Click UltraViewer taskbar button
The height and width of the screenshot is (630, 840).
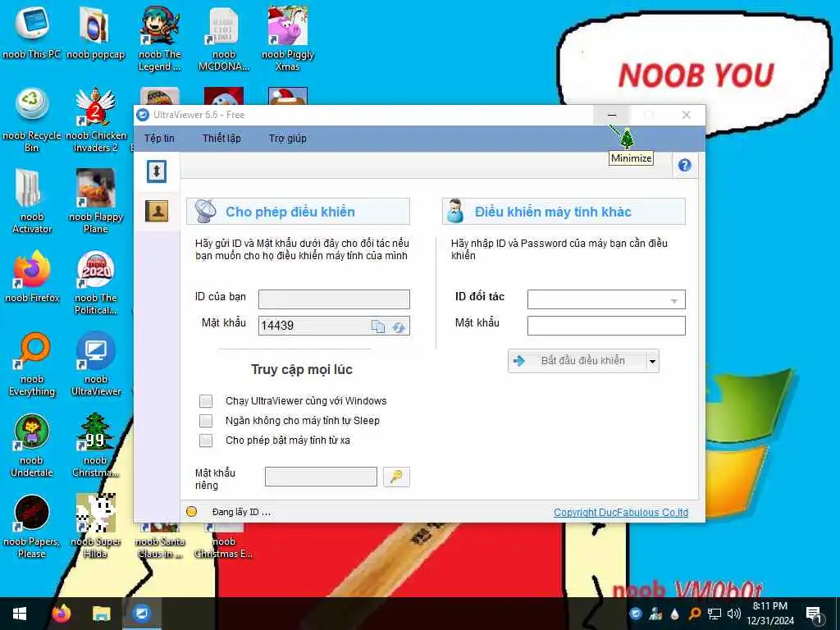point(141,614)
